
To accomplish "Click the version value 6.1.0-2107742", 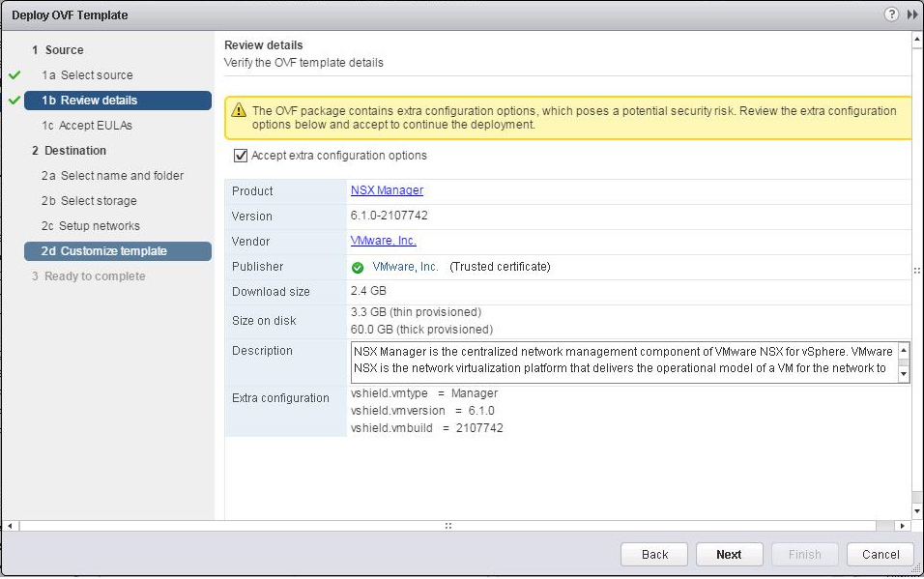I will (389, 216).
